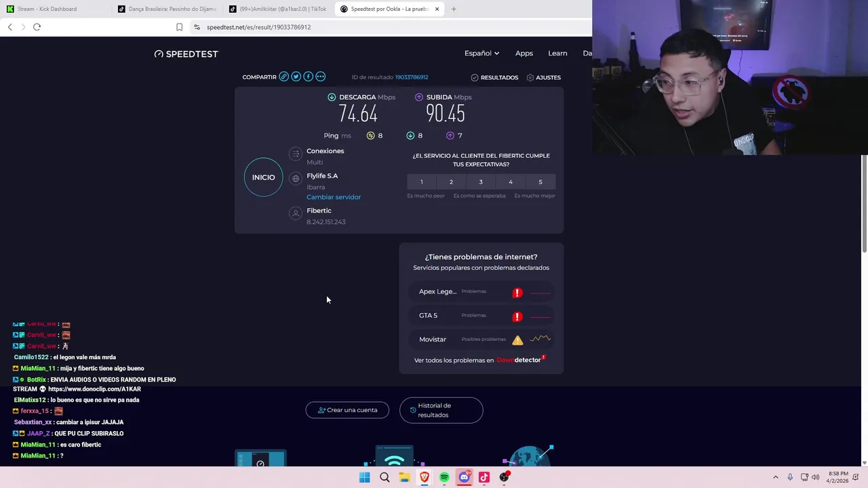Screen dimensions: 868x488
Task: Open a new browser tab
Action: pyautogui.click(x=454, y=9)
